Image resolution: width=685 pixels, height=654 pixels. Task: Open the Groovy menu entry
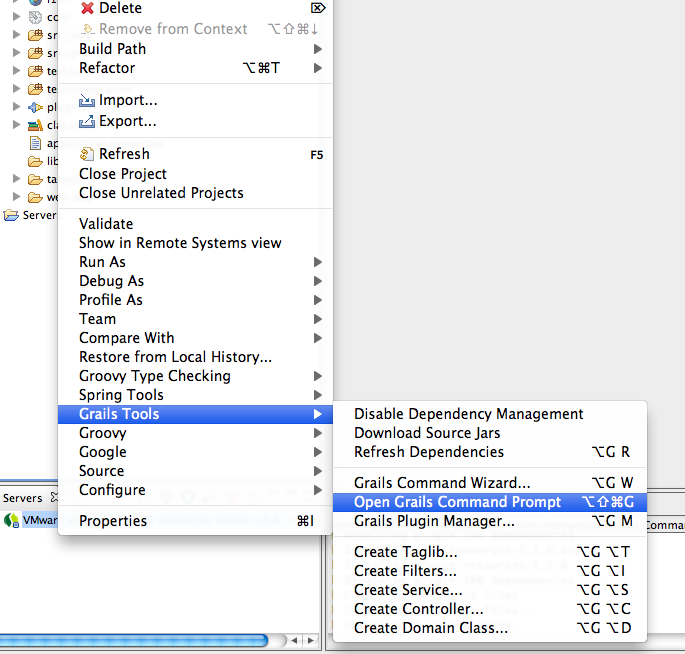click(195, 433)
